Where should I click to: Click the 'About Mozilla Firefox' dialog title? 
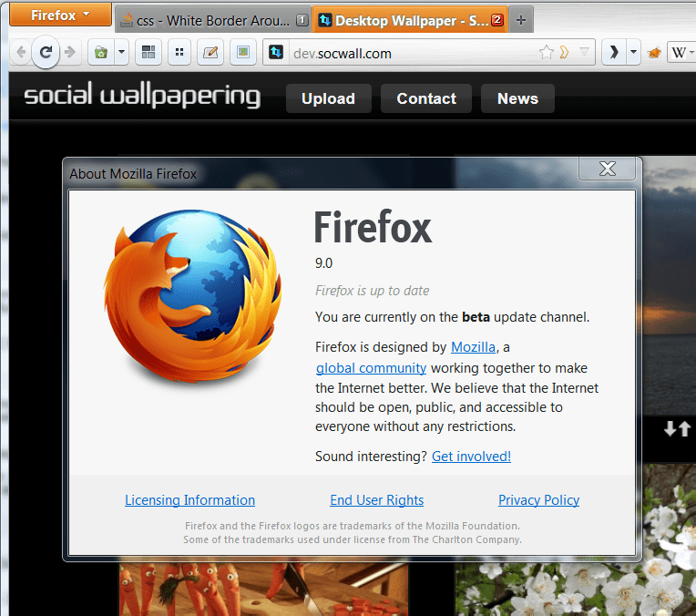click(x=133, y=174)
